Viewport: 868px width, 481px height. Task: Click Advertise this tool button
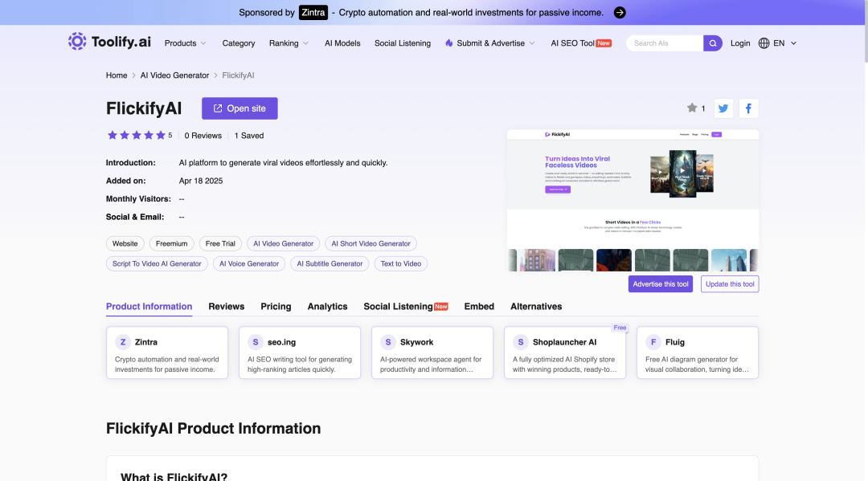tap(661, 284)
